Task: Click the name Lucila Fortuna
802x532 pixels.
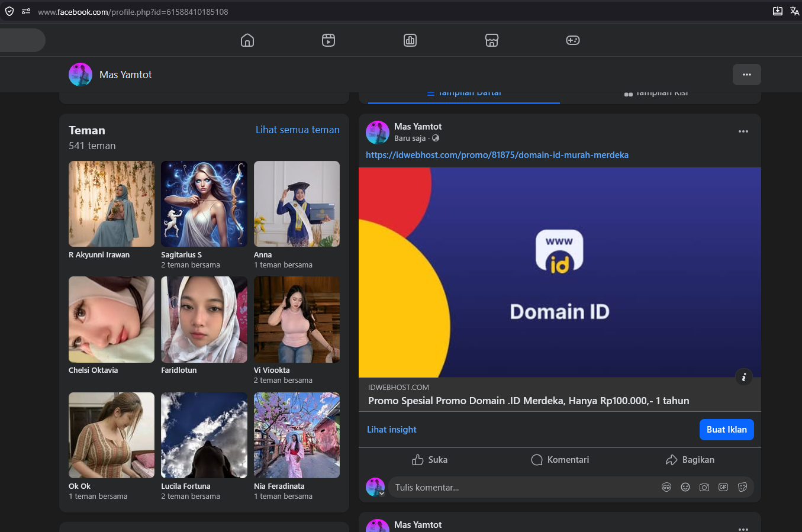Action: point(186,486)
